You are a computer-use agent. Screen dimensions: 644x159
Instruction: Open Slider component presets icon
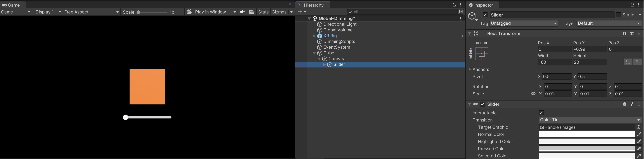(x=632, y=104)
